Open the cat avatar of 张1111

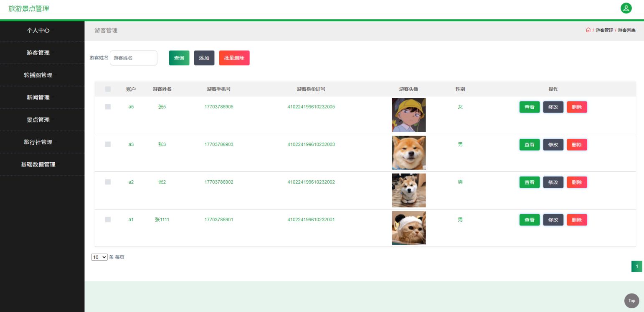(409, 228)
